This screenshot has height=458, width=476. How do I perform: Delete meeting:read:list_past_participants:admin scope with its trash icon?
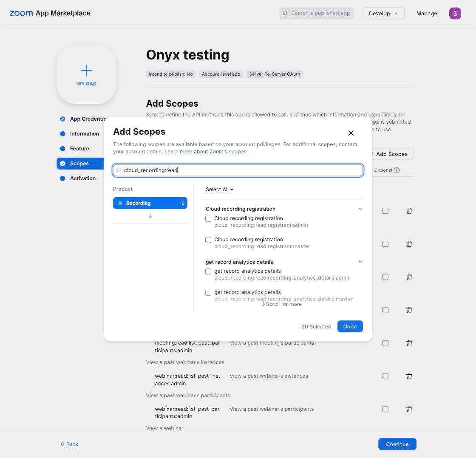coord(409,343)
